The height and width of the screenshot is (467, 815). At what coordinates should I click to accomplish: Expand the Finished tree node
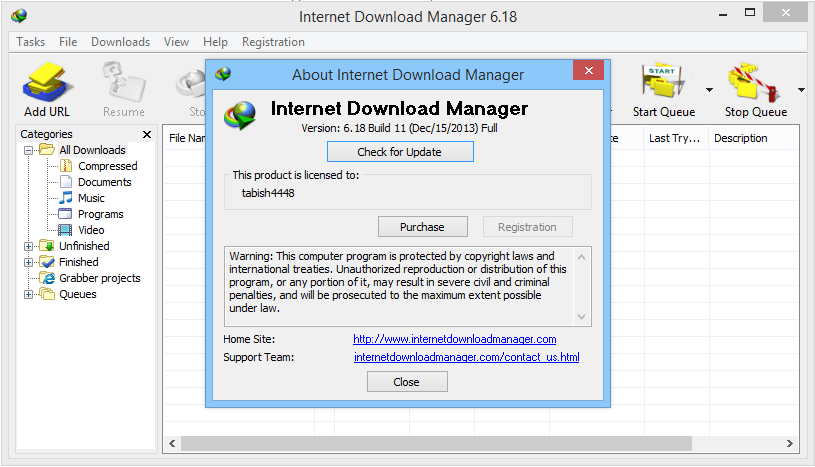[29, 262]
